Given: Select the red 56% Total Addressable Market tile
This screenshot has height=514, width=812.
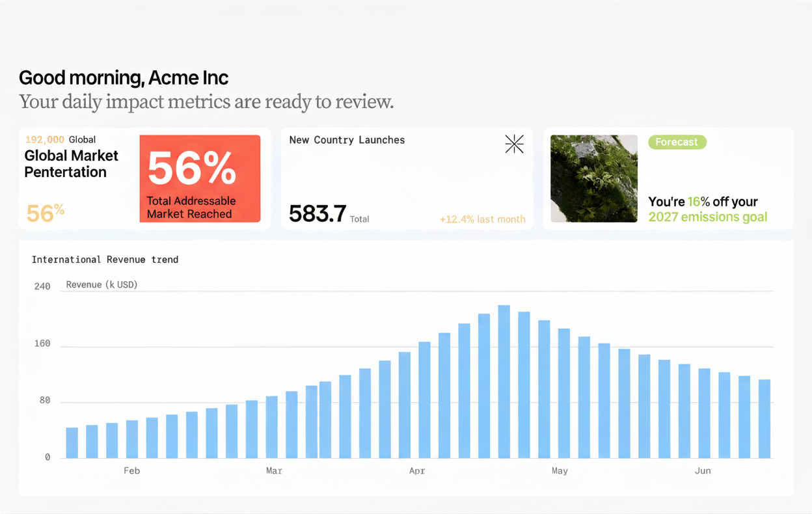Looking at the screenshot, I should [200, 179].
